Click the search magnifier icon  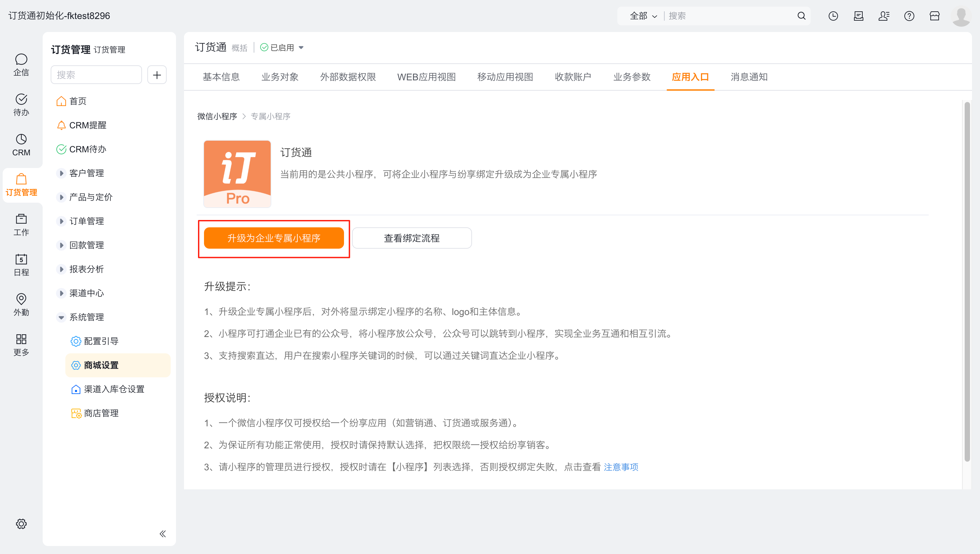pos(802,16)
